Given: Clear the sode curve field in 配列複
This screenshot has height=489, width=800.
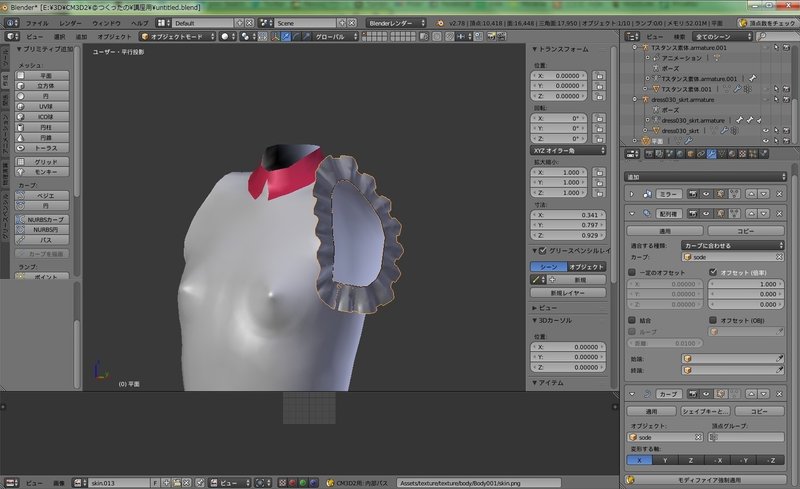Looking at the screenshot, I should 779,257.
